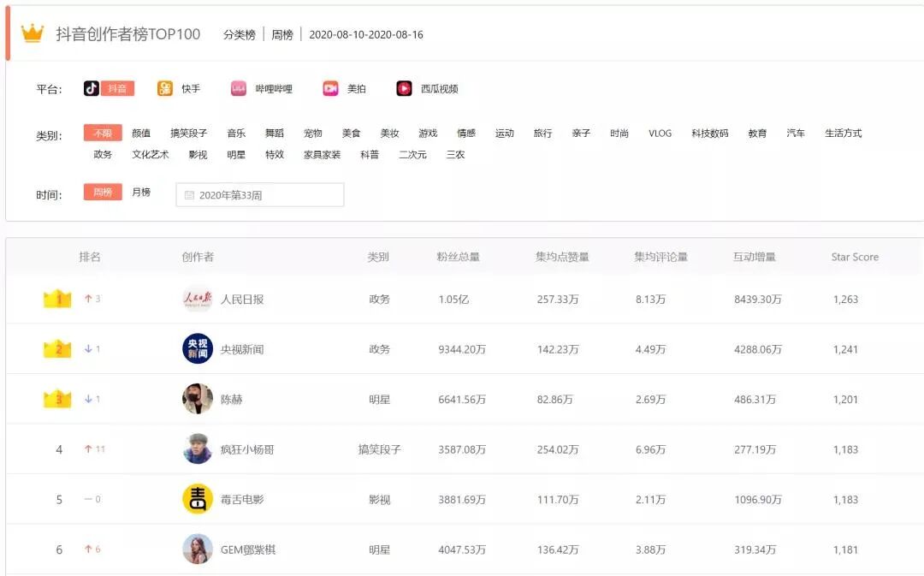Image resolution: width=924 pixels, height=576 pixels.
Task: Filter by 汽车 category
Action: click(x=796, y=134)
